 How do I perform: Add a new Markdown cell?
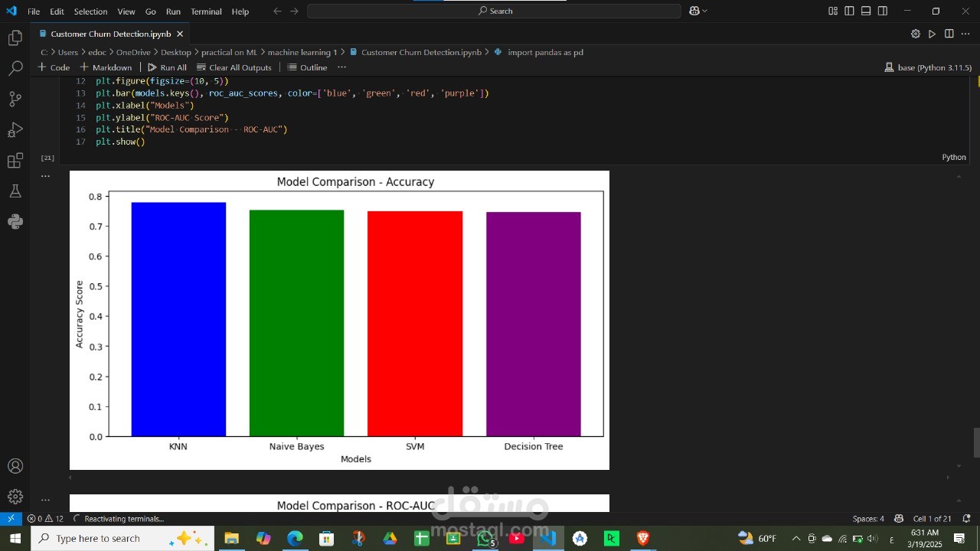(106, 67)
